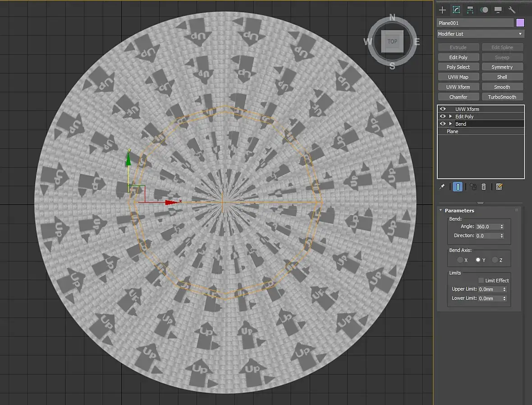Click the red X axis gizmo arrow
532x405 pixels.
tap(172, 202)
